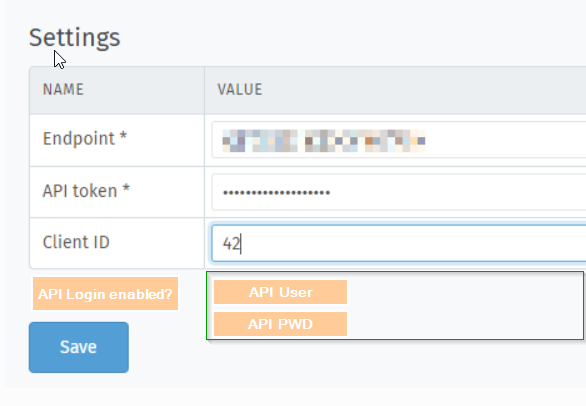Click the 'Client ID' row label
This screenshot has width=586, height=406.
coord(76,242)
